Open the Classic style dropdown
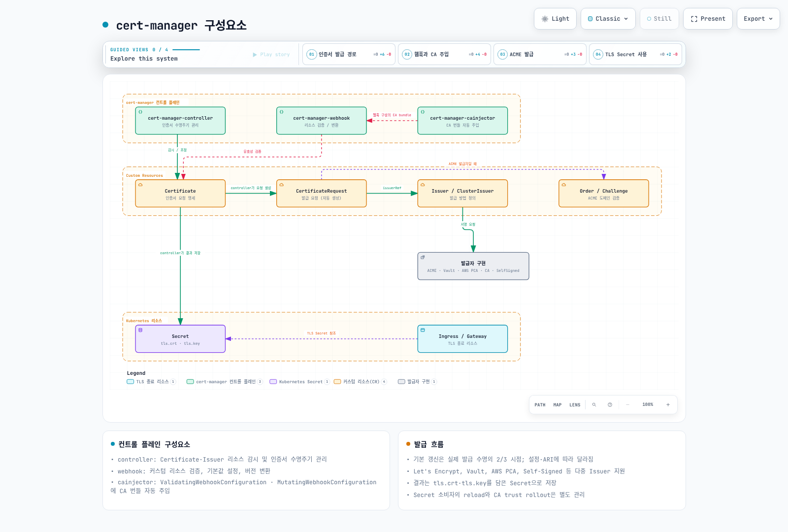The width and height of the screenshot is (788, 532). point(608,19)
